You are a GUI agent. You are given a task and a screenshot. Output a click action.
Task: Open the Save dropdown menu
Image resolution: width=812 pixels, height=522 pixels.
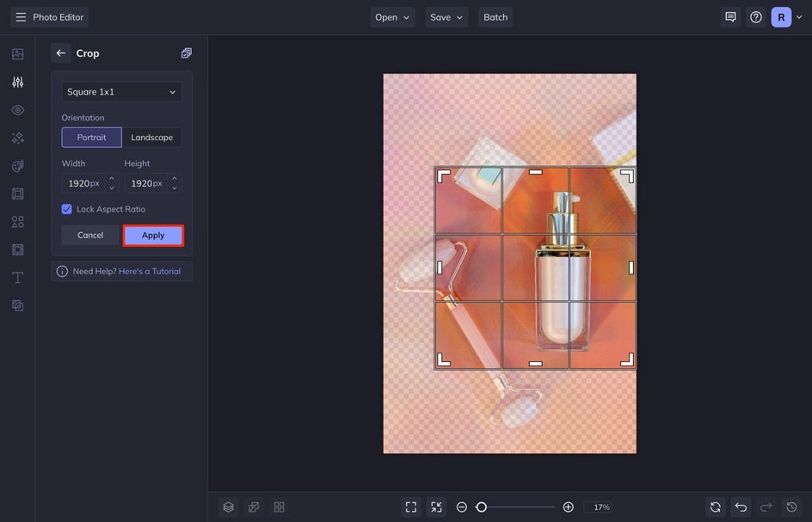click(446, 17)
